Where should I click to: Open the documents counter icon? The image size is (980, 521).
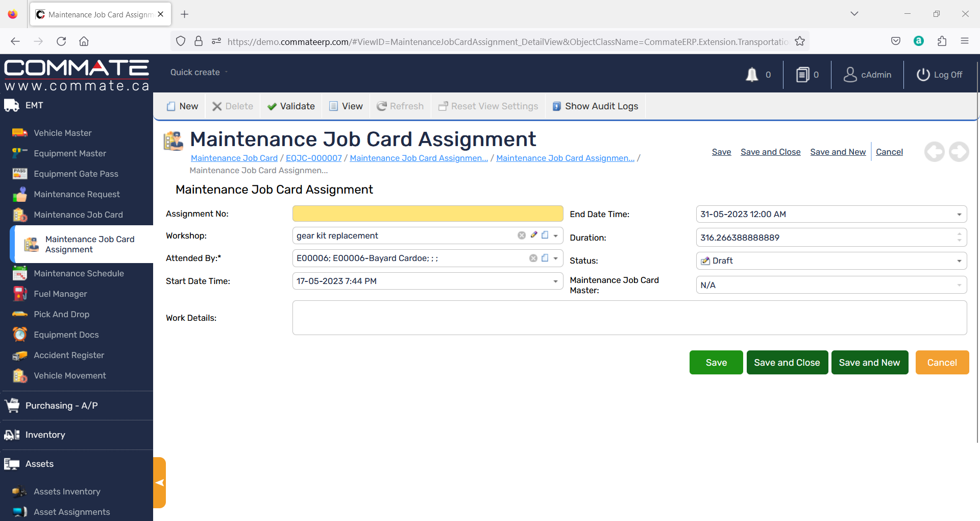[x=802, y=75]
